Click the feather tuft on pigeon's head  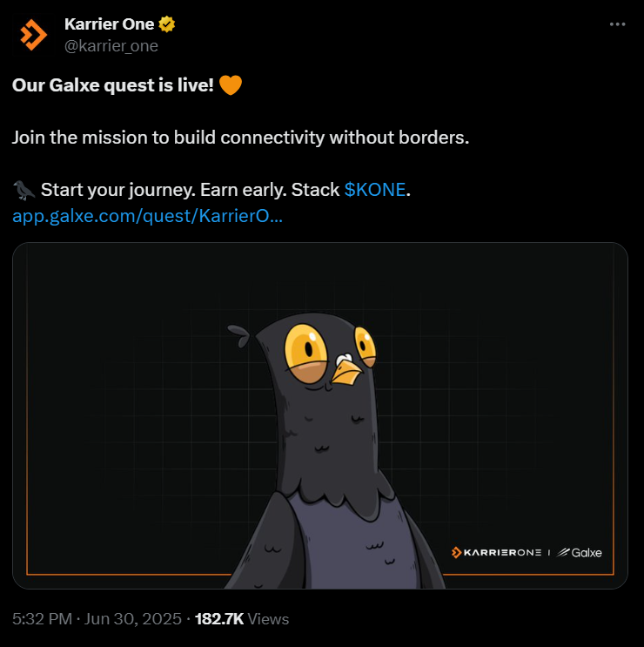click(x=239, y=334)
